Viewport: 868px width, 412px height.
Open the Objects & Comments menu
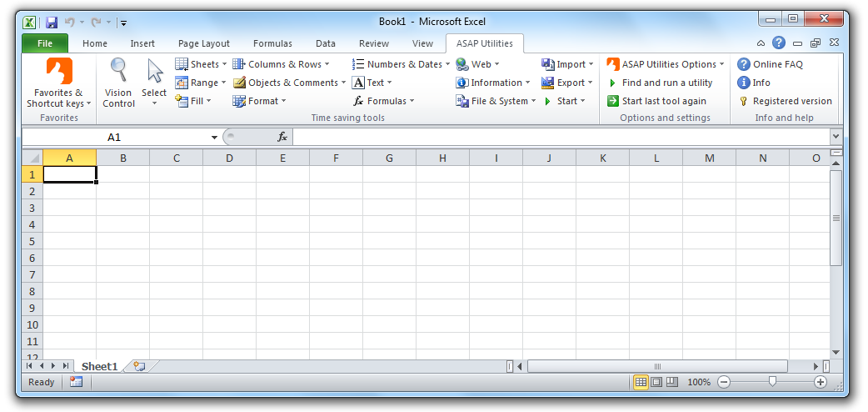tap(289, 83)
